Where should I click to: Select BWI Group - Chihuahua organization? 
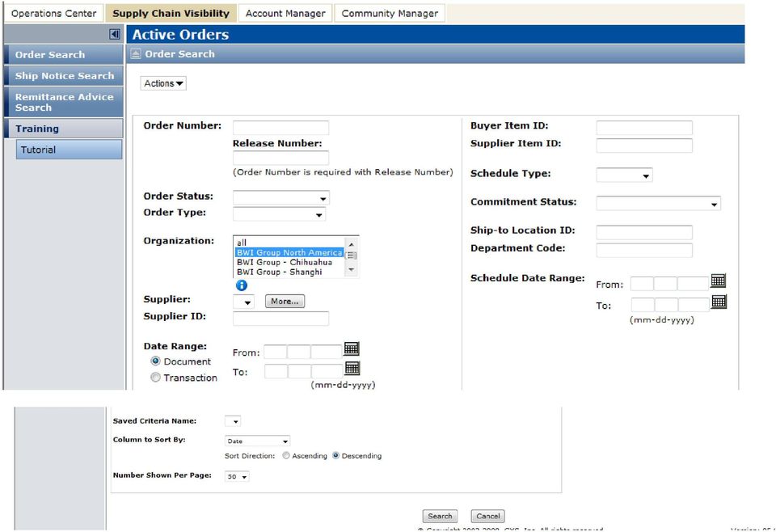pos(289,262)
